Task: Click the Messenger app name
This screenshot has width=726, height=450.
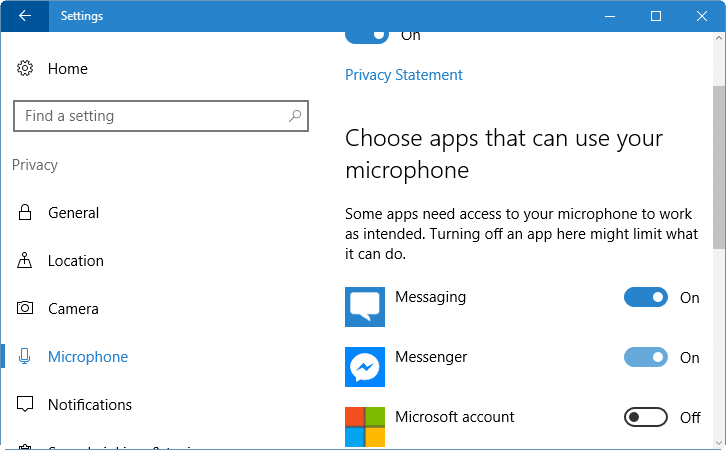Action: [x=431, y=357]
